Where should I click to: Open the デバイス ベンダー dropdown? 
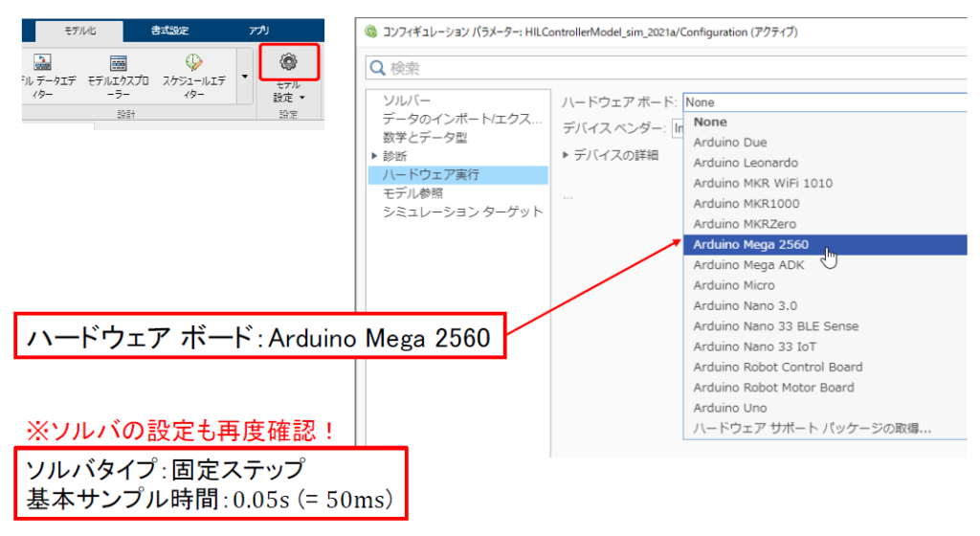678,128
